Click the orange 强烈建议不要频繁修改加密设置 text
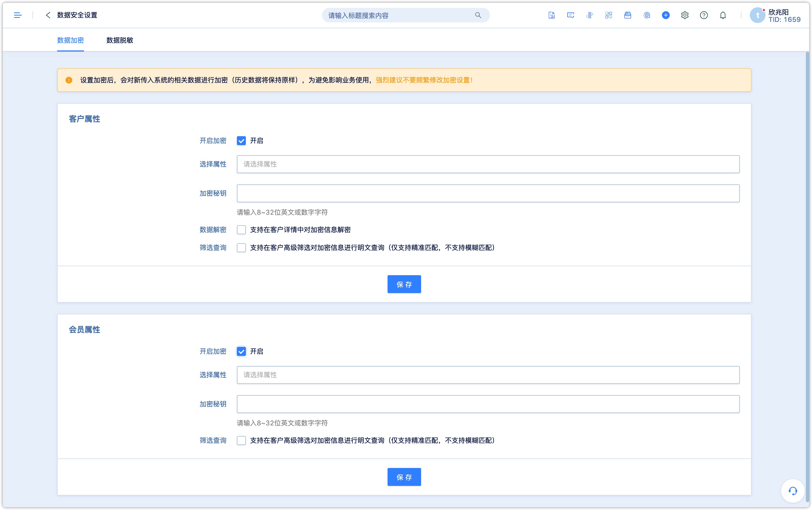The height and width of the screenshot is (510, 812). tap(424, 80)
